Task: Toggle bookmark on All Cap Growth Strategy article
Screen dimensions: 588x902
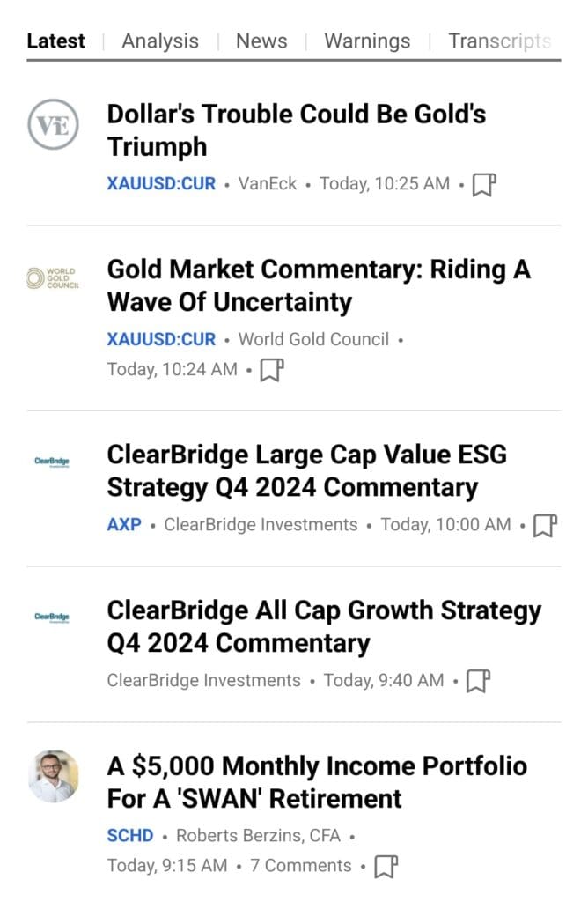Action: (x=478, y=680)
